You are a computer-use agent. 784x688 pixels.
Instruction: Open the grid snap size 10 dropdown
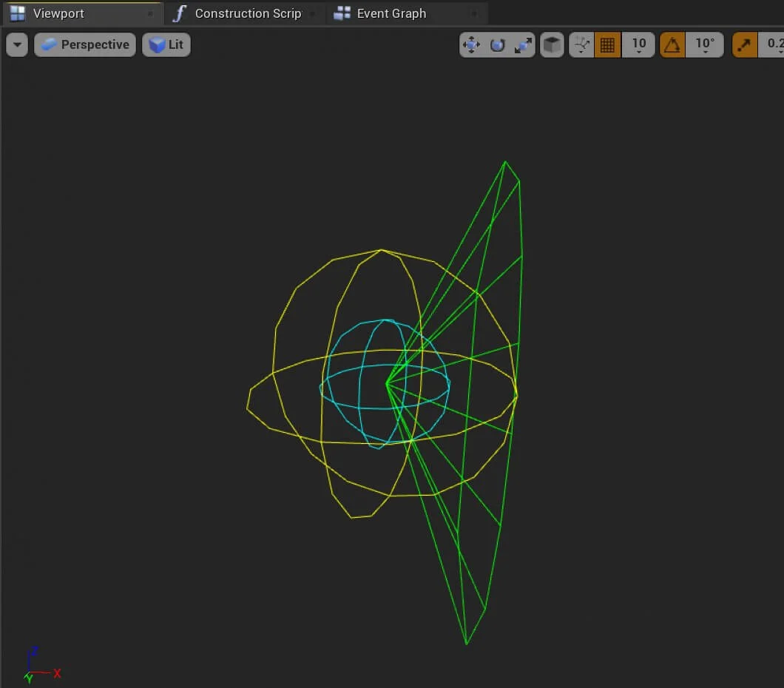coord(638,45)
